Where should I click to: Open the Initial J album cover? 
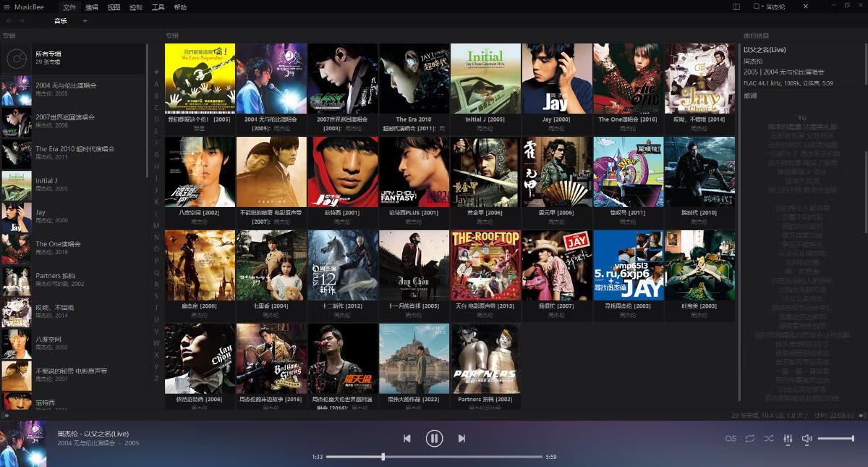(x=485, y=78)
